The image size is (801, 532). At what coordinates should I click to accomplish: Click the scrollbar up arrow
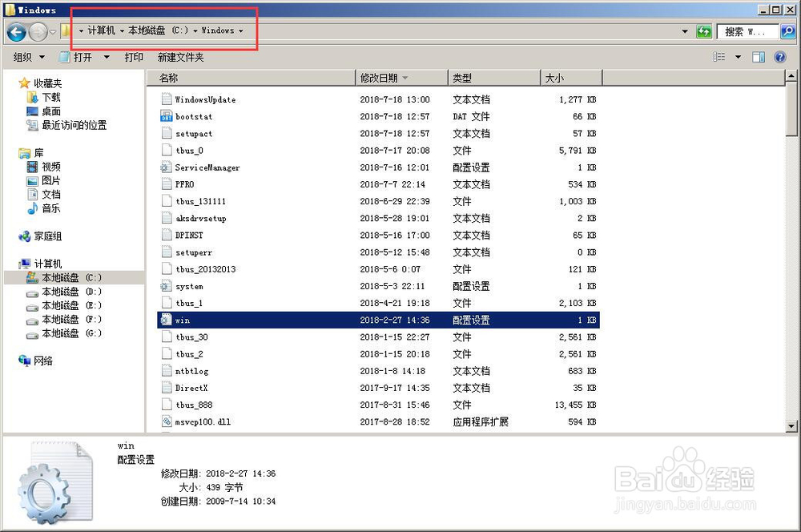tap(791, 76)
